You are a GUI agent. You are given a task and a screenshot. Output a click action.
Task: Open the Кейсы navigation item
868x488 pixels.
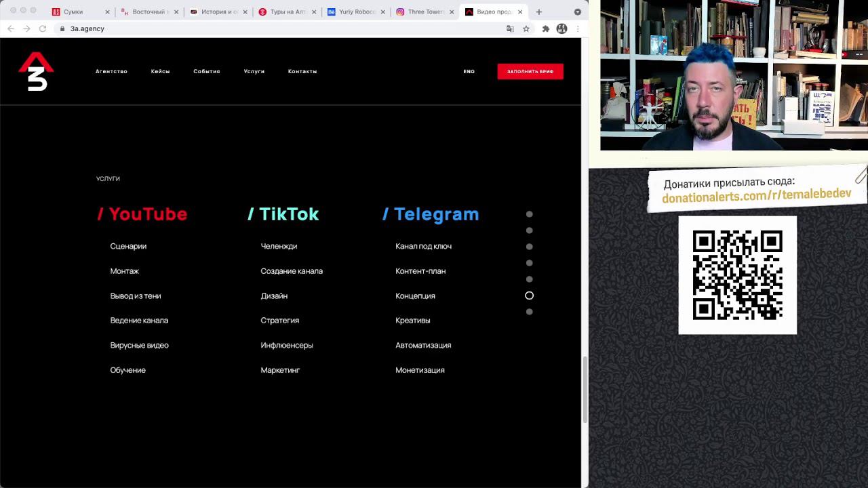160,71
